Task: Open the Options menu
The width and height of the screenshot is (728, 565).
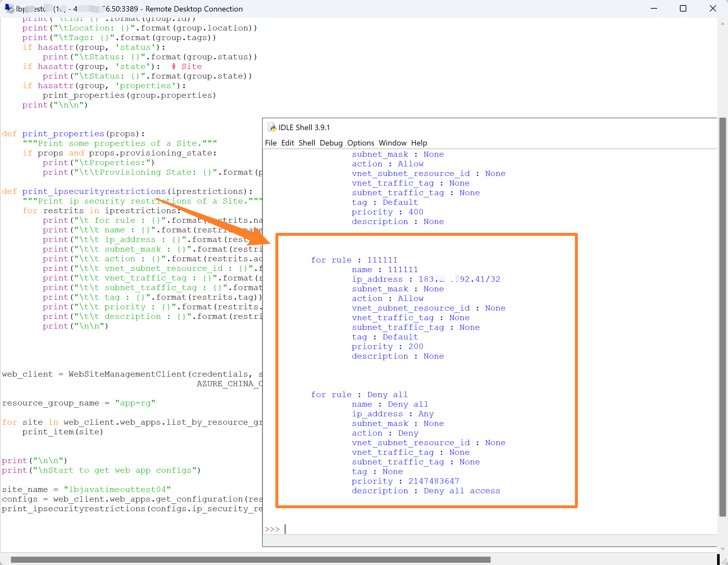Action: [360, 143]
